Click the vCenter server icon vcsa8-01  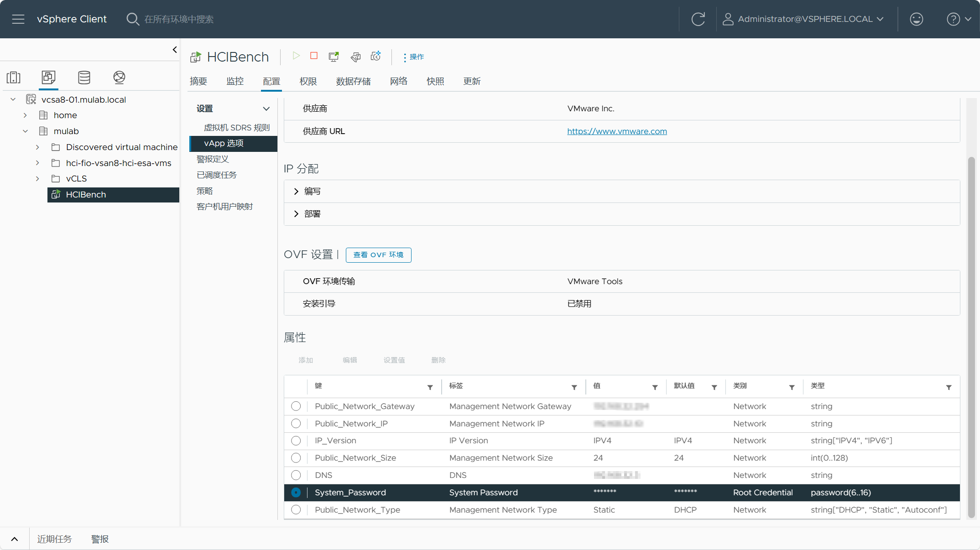point(31,99)
